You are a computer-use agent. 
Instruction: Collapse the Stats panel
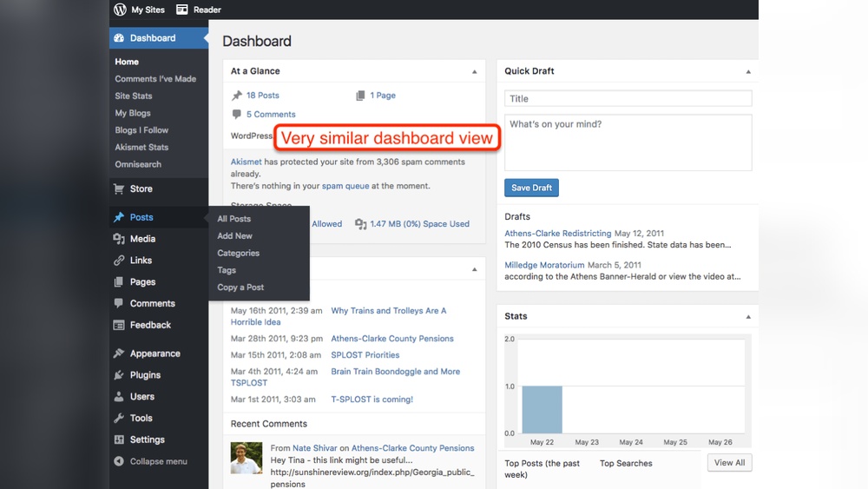coord(748,317)
